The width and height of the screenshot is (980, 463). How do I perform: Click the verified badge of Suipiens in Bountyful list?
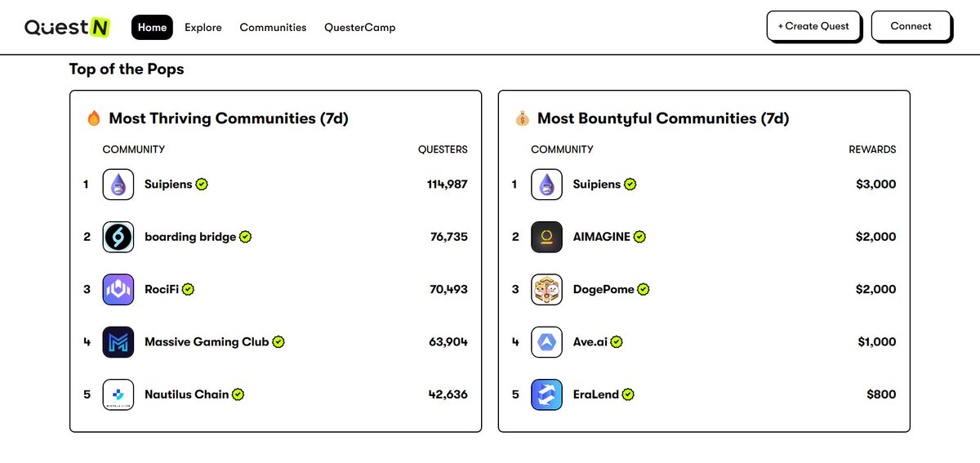tap(630, 185)
